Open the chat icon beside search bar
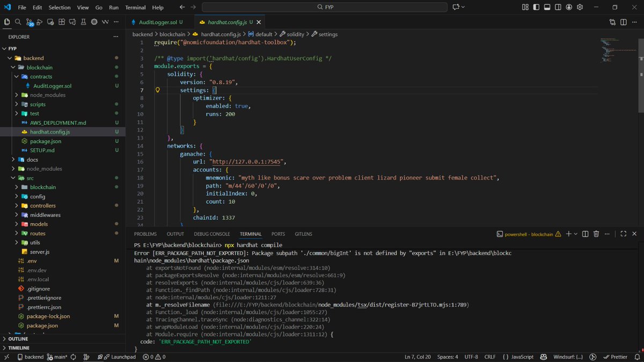Screen dimensions: 644x362 456,8
